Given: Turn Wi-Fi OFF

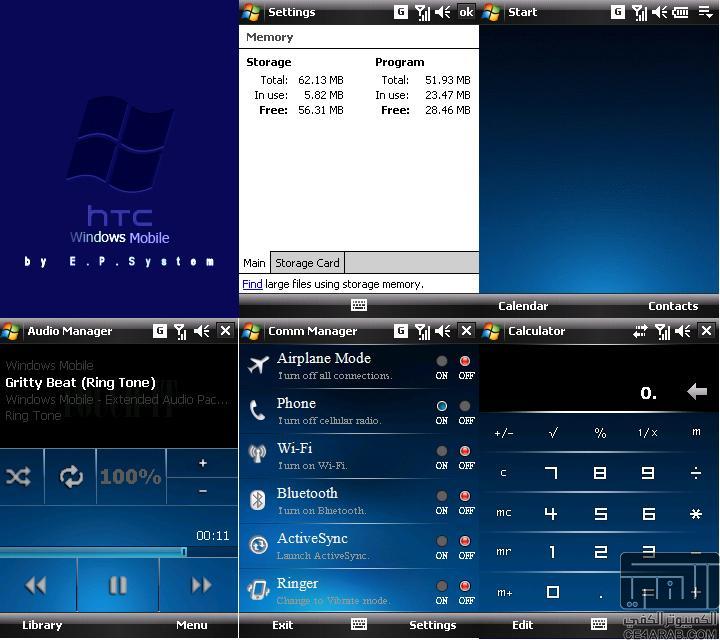Looking at the screenshot, I should [465, 451].
